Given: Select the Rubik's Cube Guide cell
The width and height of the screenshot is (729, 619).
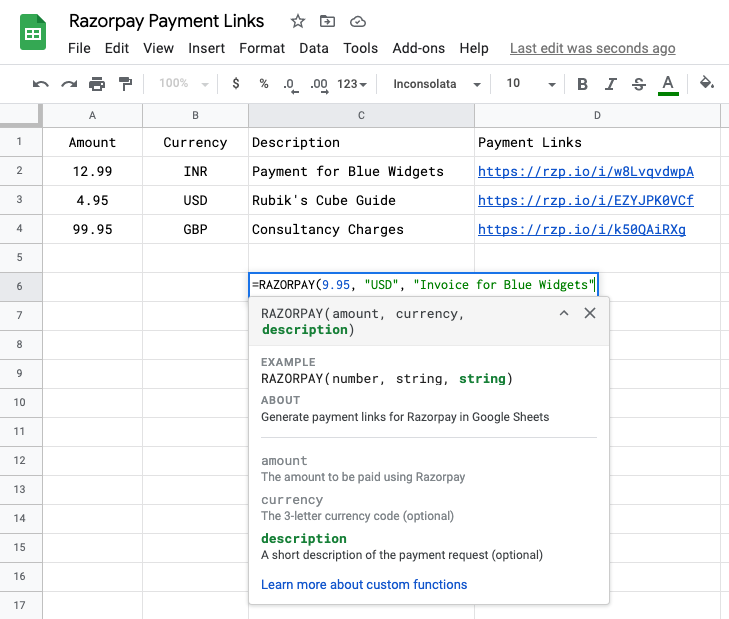Looking at the screenshot, I should (361, 200).
